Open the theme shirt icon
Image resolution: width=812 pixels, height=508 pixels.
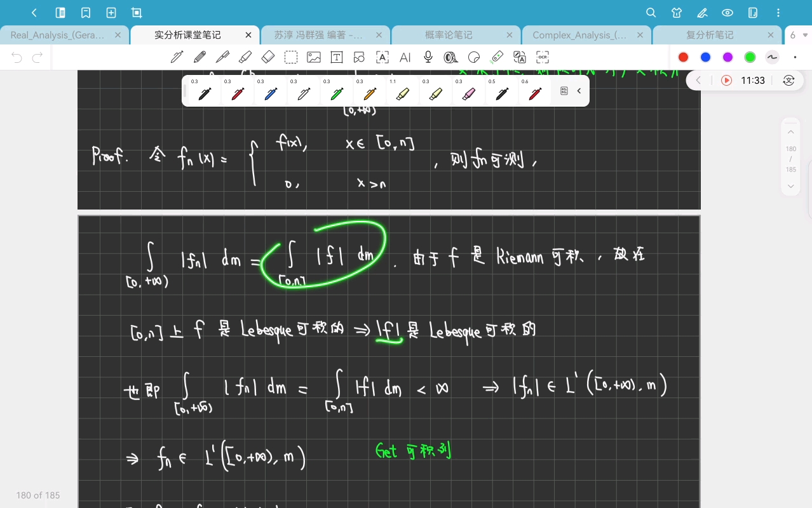pos(677,13)
